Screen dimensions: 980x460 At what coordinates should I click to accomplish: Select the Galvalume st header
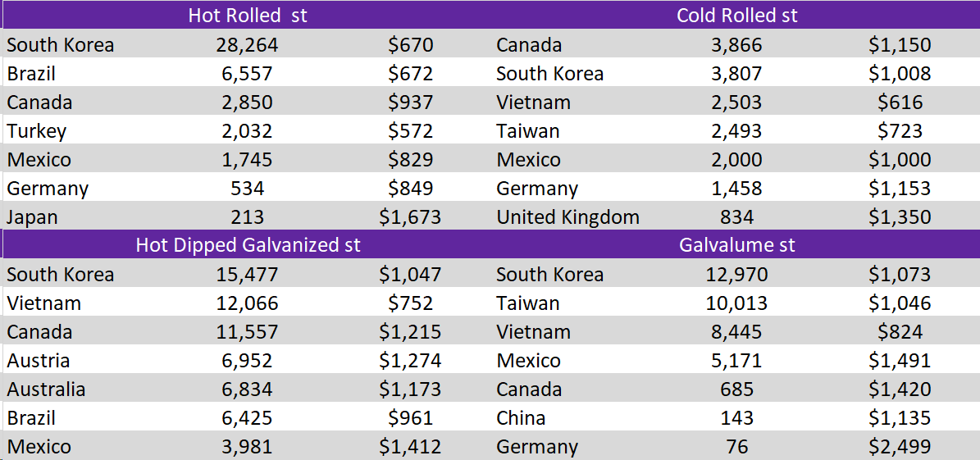tap(736, 245)
